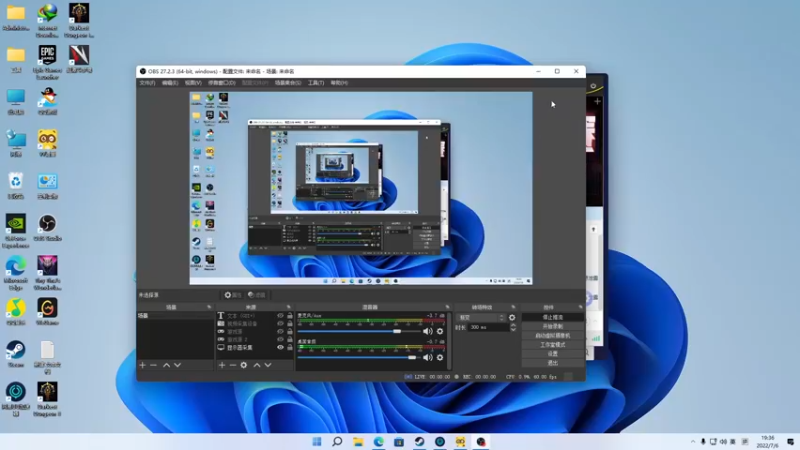Click the Start Recording button
Image resolution: width=800 pixels, height=450 pixels.
tap(553, 327)
